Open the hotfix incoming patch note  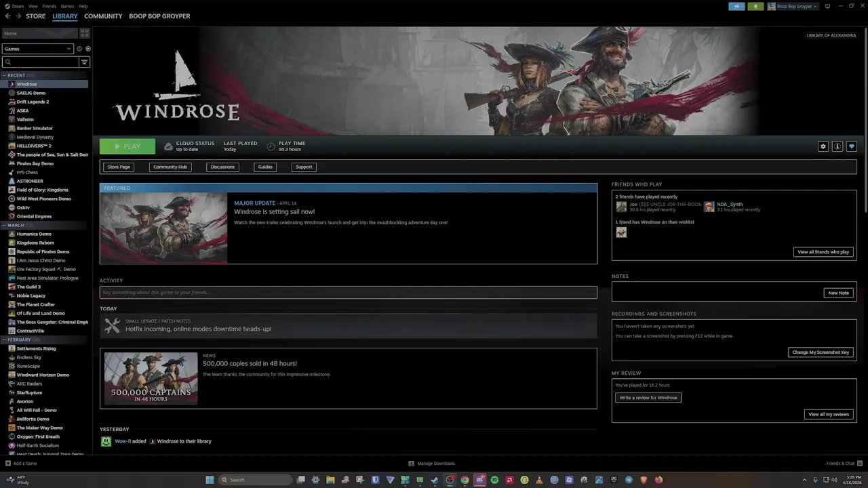tap(349, 325)
